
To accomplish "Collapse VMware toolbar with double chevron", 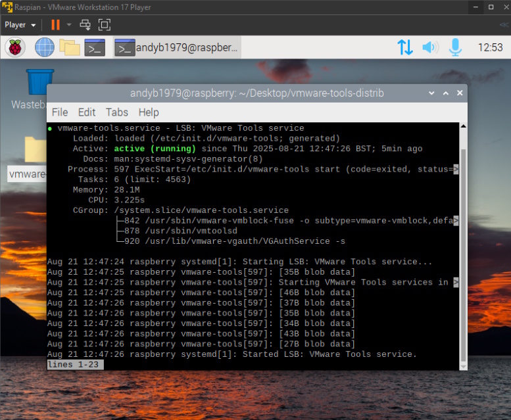I will pos(504,25).
